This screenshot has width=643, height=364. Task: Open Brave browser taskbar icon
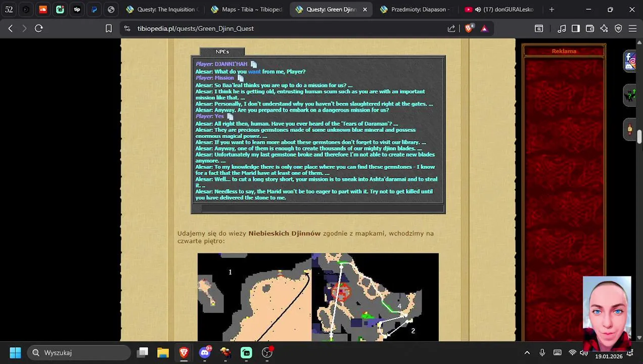tap(183, 352)
